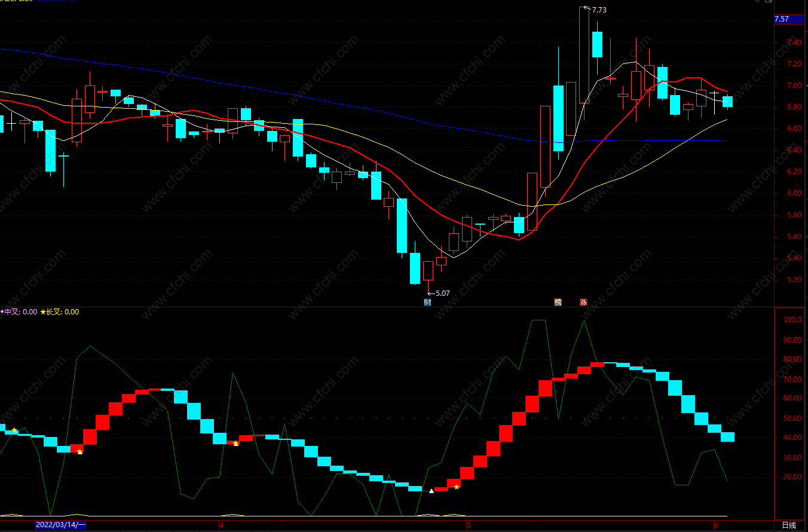
Task: Click the 7.73 high price label
Action: [599, 10]
